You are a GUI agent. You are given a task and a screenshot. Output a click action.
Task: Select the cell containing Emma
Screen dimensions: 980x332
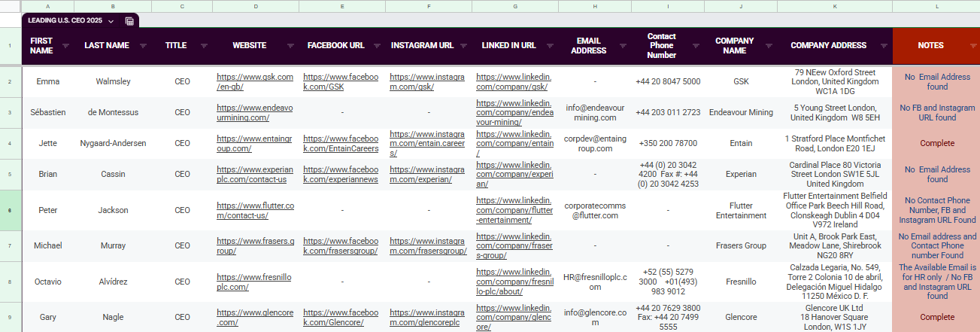click(47, 81)
